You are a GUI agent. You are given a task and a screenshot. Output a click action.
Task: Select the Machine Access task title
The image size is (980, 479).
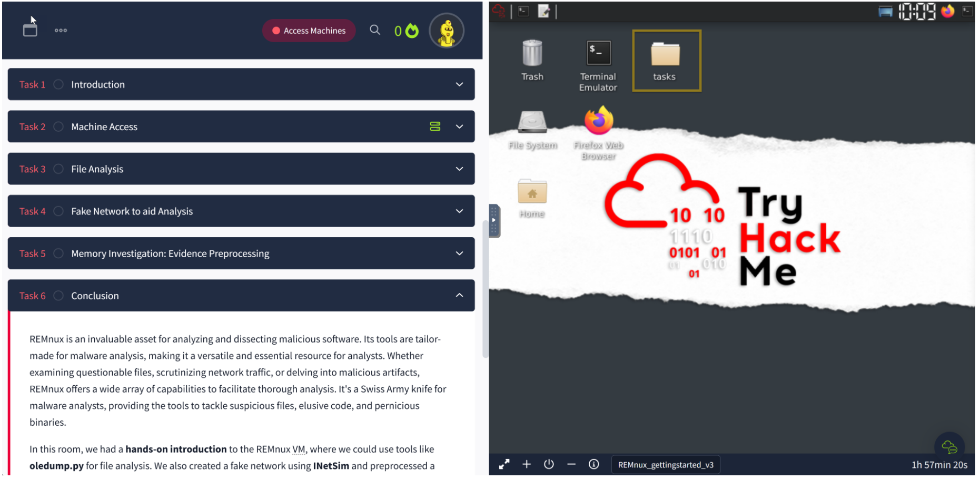[x=104, y=126]
